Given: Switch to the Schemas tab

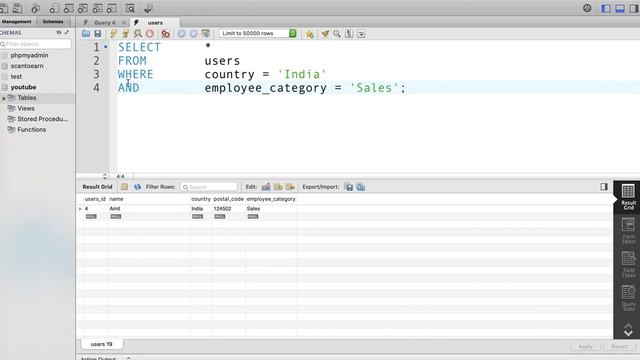Looking at the screenshot, I should [53, 22].
